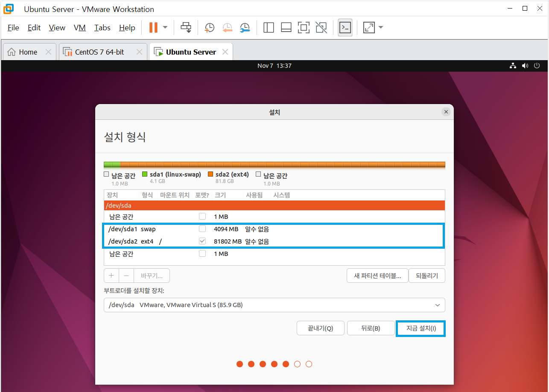This screenshot has height=392, width=549.
Task: Pause the virtual machine with the suspend icon
Action: pyautogui.click(x=153, y=28)
